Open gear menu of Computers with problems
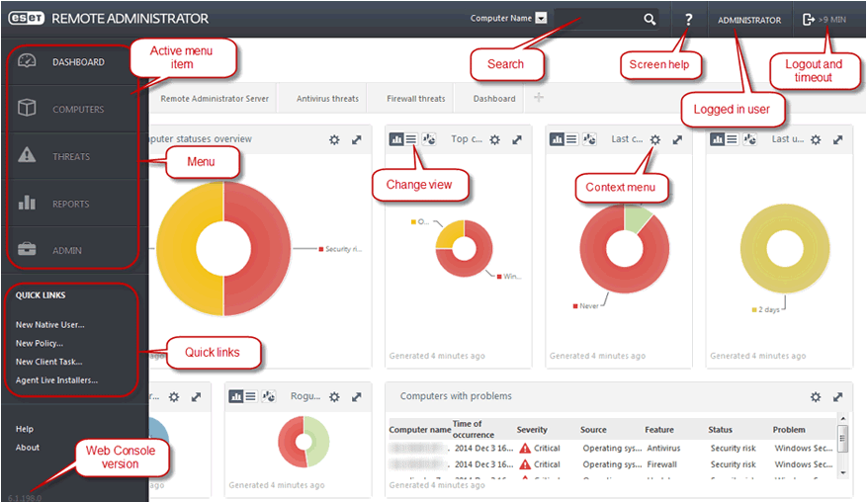 (816, 397)
